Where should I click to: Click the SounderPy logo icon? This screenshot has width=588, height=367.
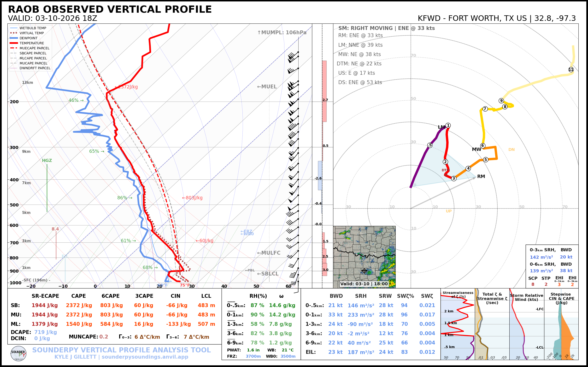[18, 353]
